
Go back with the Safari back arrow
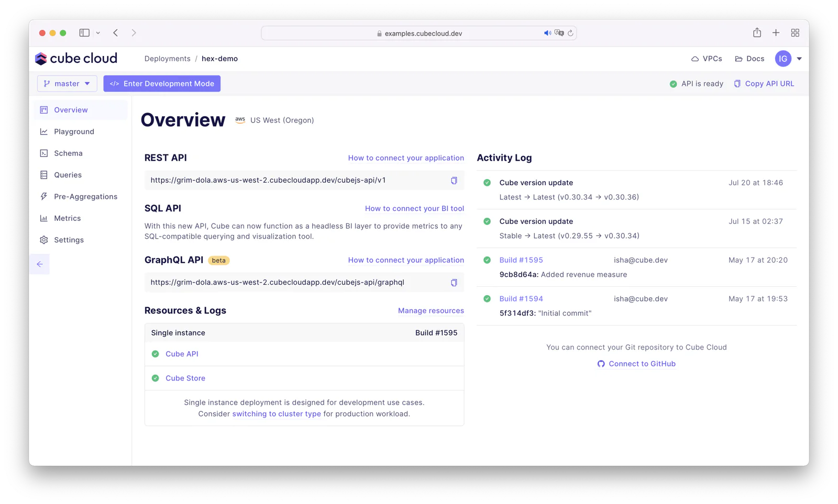[116, 33]
